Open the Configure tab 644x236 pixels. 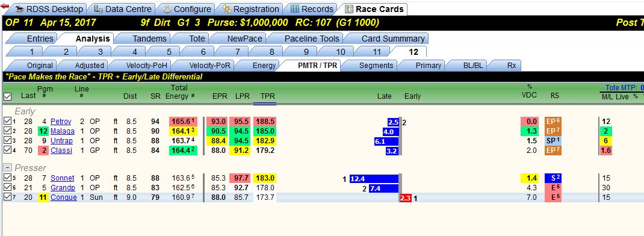point(187,9)
